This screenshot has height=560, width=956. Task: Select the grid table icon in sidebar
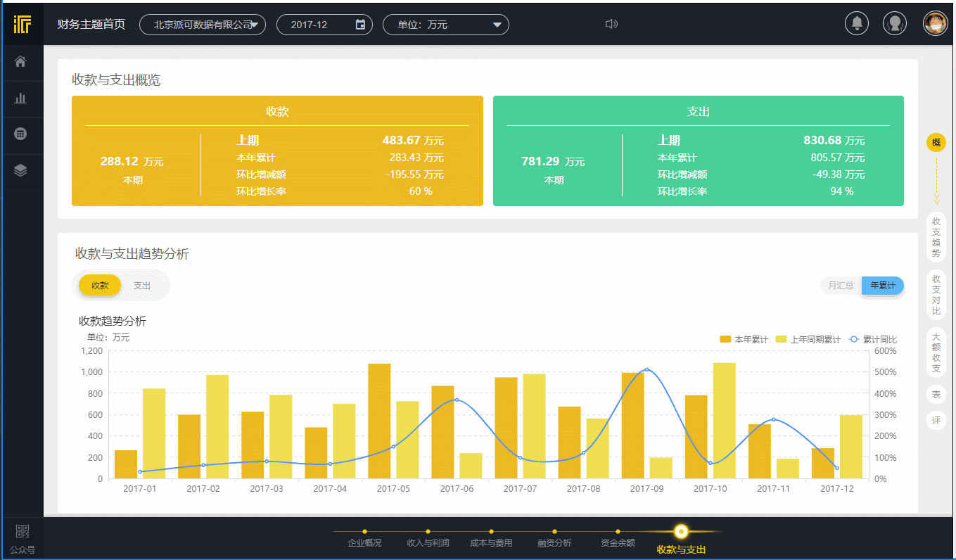[20, 134]
